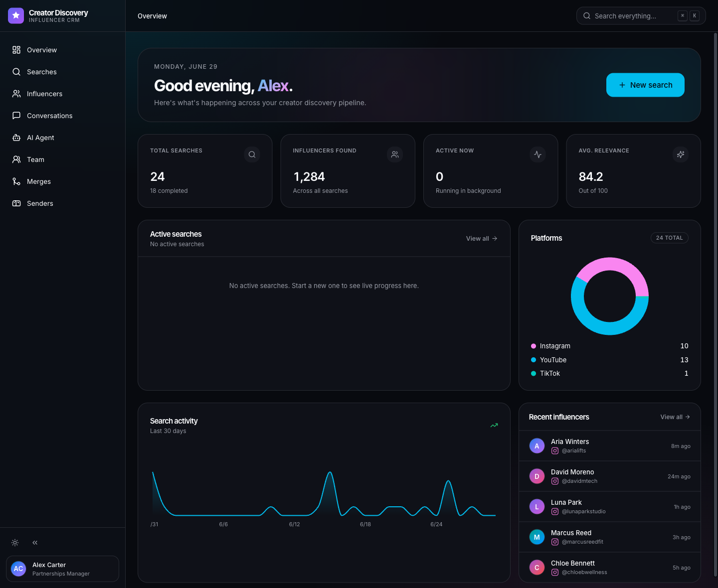Open the Senders menu item

point(62,203)
